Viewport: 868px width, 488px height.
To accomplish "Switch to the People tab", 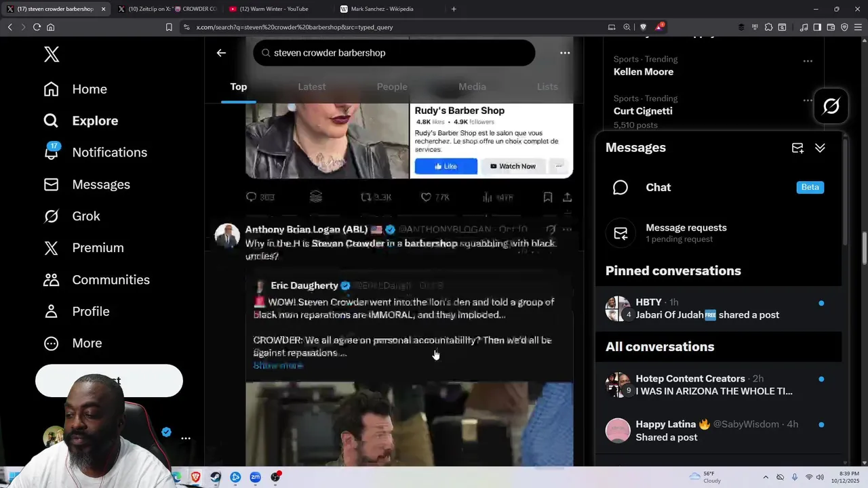I will (392, 87).
